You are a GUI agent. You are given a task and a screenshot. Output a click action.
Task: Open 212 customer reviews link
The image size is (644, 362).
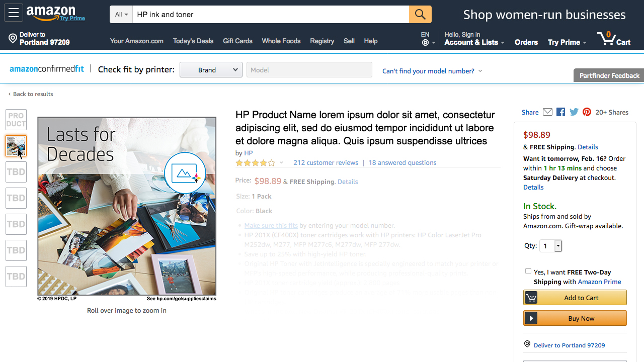click(x=326, y=162)
